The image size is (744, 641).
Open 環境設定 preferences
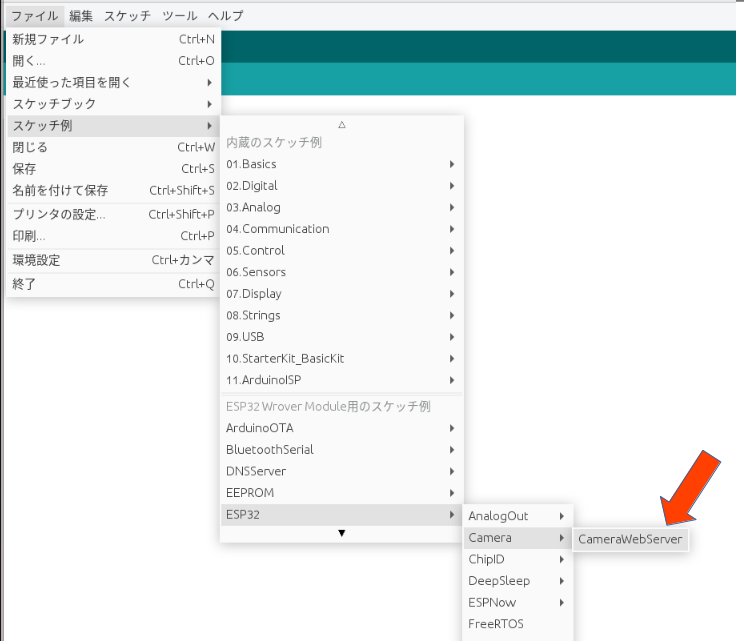[x=113, y=260]
